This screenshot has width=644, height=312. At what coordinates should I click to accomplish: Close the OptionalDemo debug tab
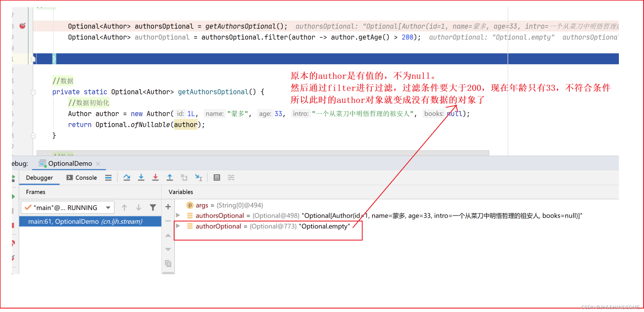98,163
